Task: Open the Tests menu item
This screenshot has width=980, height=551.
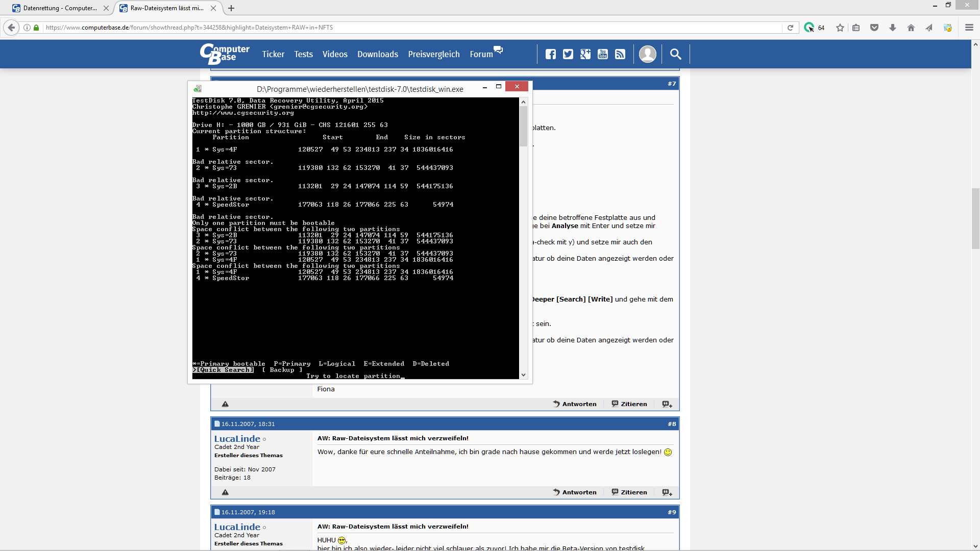Action: [303, 54]
